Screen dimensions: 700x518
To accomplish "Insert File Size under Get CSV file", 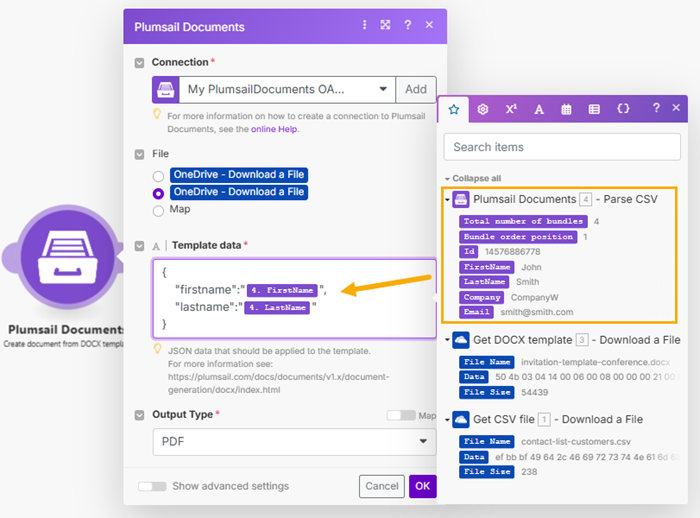I will pyautogui.click(x=487, y=472).
